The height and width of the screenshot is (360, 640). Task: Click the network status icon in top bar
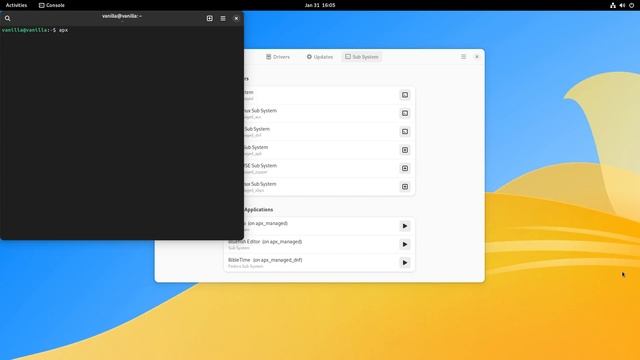[x=613, y=5]
